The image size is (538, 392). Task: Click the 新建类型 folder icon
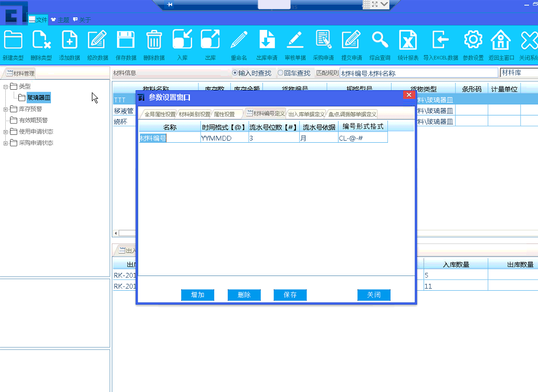pos(13,40)
